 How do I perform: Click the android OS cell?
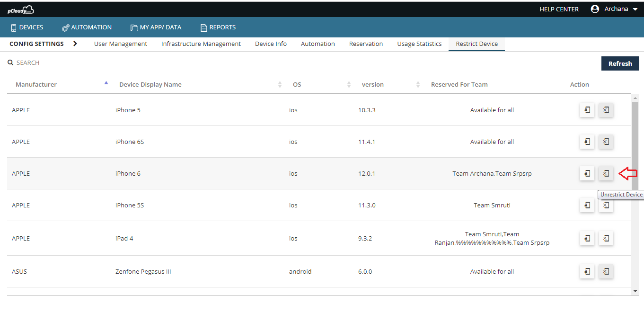point(300,271)
